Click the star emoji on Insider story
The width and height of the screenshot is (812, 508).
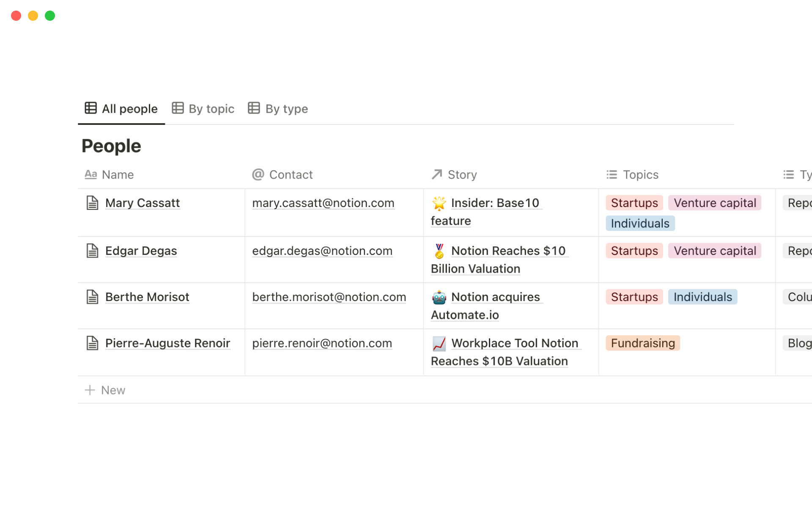click(439, 203)
